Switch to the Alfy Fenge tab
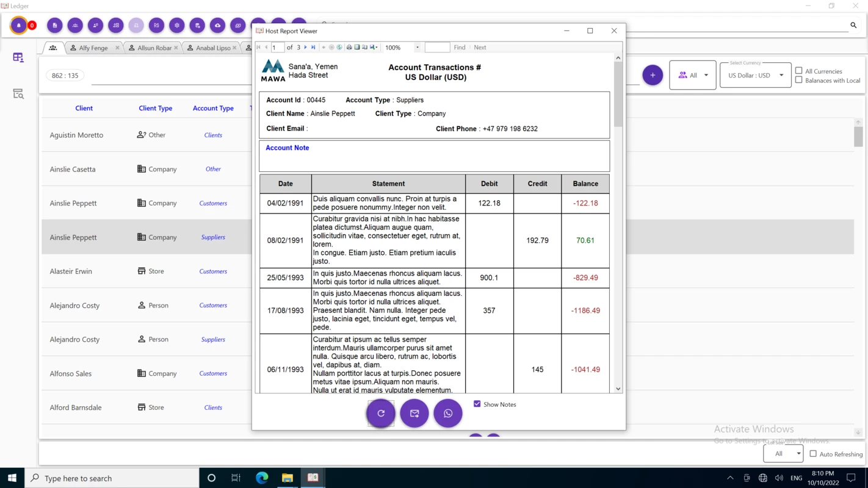 coord(94,48)
